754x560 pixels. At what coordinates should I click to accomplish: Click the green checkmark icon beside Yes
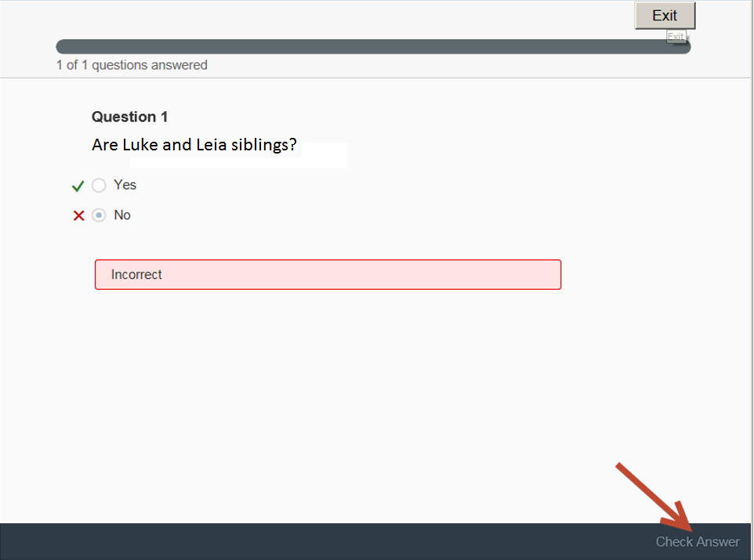point(78,186)
